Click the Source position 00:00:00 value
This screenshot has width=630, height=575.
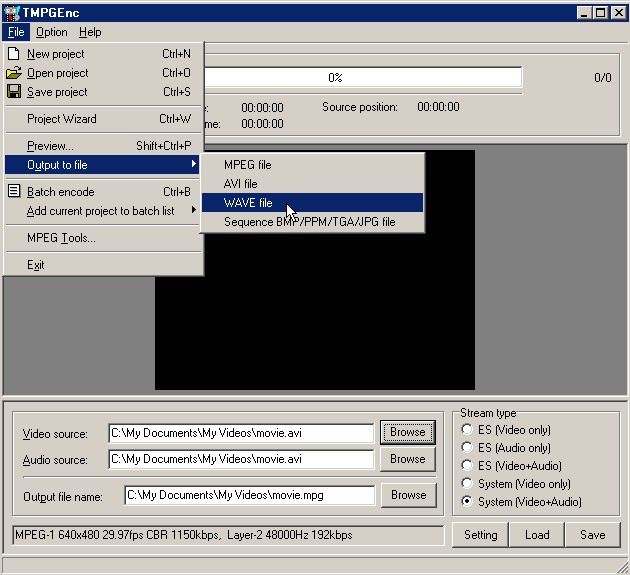pos(438,107)
